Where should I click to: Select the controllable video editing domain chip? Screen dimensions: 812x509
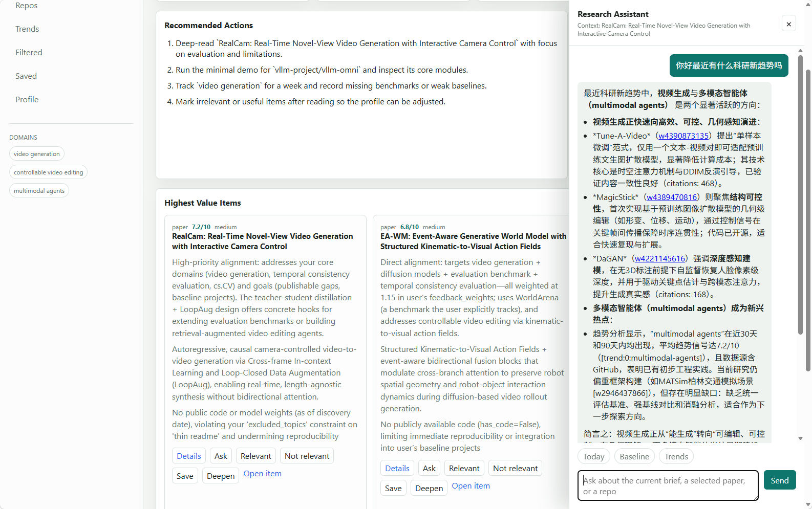49,172
